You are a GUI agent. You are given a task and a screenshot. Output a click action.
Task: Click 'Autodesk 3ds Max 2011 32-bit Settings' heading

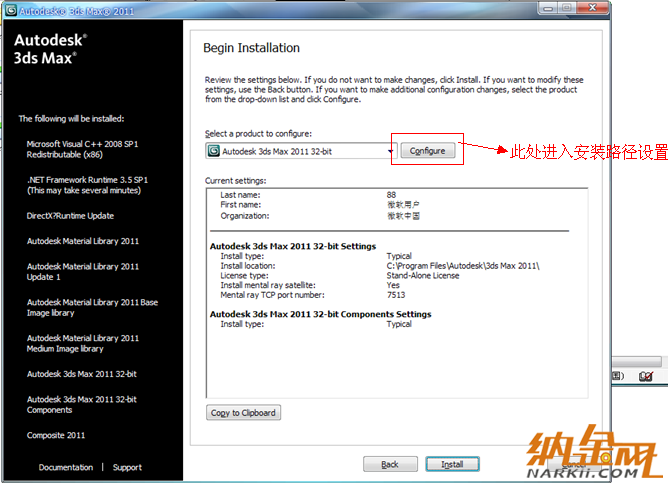click(293, 246)
